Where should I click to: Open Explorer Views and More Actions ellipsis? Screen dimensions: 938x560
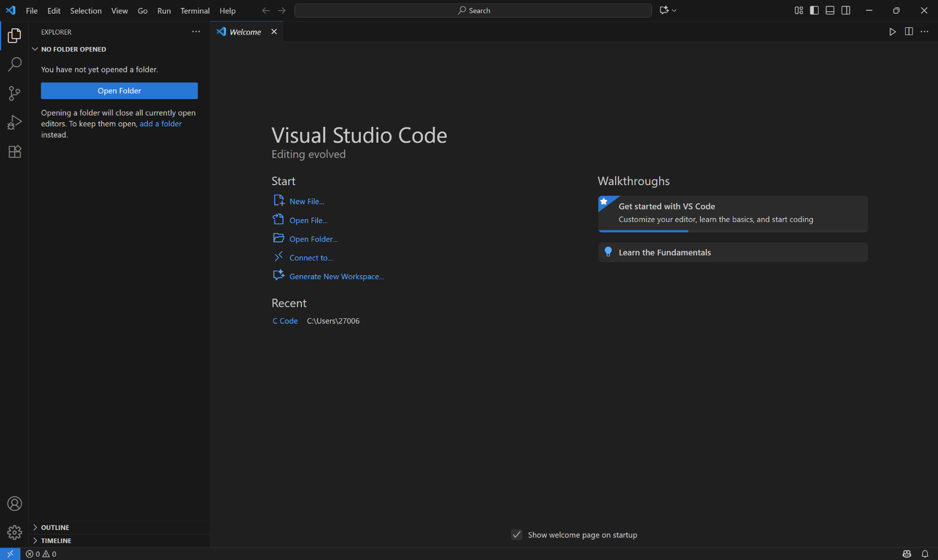click(x=196, y=32)
